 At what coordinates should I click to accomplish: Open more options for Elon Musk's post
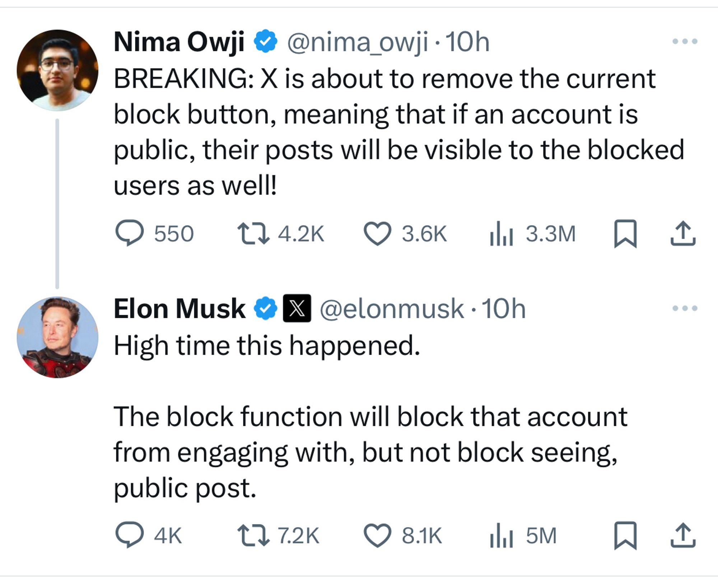coord(685,308)
